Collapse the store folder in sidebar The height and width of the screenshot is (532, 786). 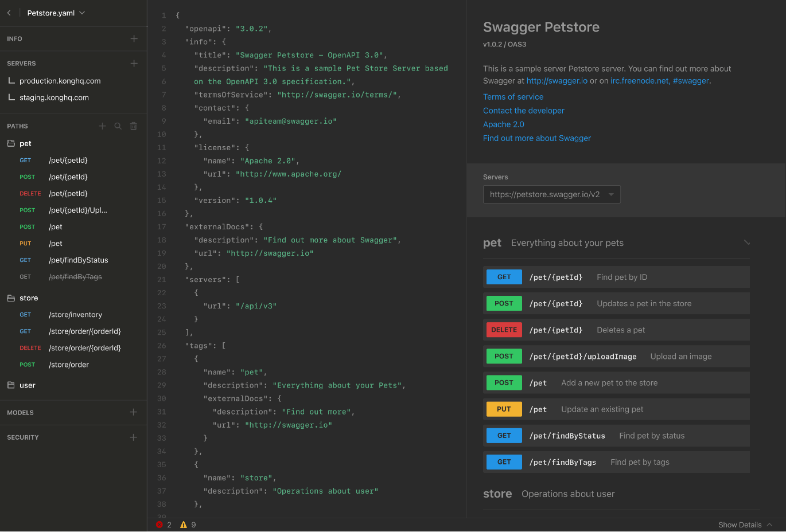coord(22,298)
